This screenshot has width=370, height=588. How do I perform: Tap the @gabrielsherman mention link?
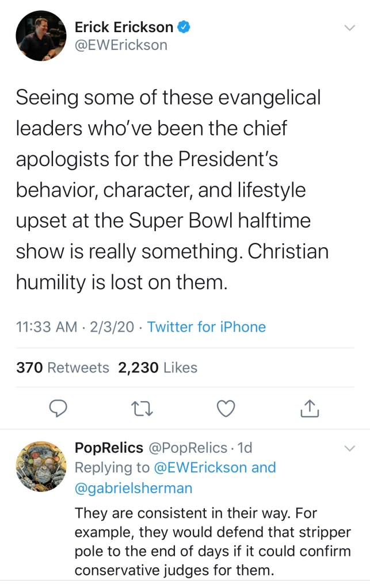click(133, 489)
